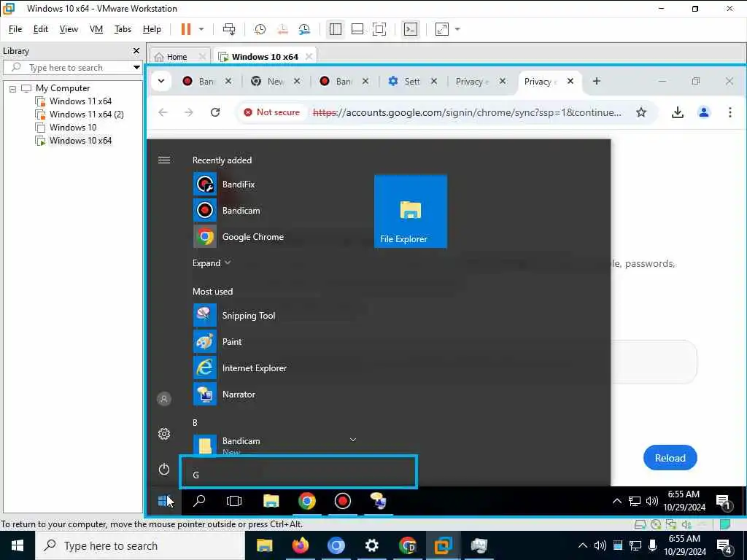Screen dimensions: 747x560
Task: Click host taskbar Firefox icon
Action: 301,545
